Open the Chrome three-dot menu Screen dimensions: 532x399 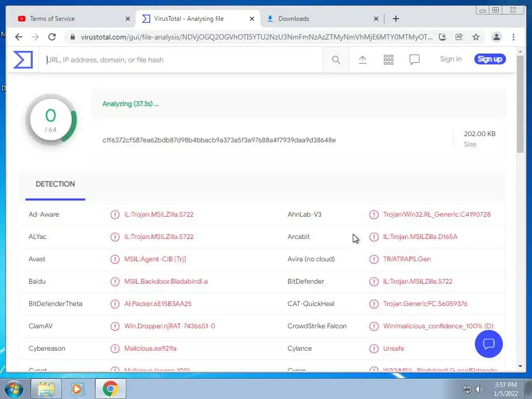(513, 37)
